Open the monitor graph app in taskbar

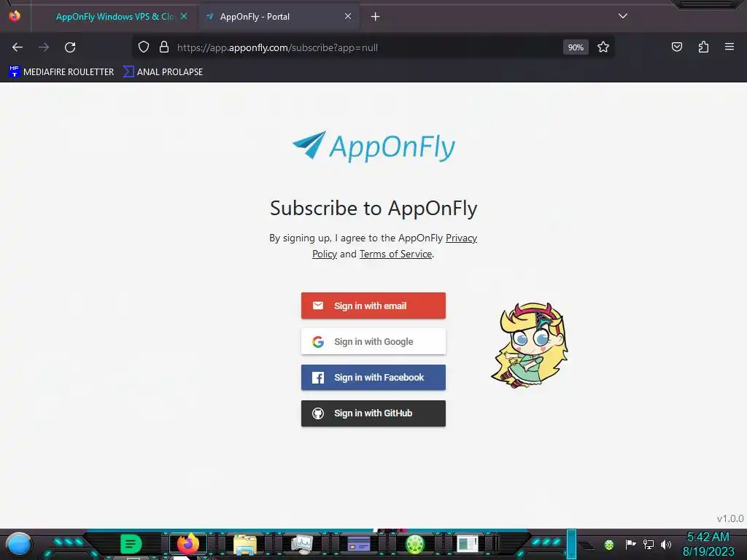(301, 544)
